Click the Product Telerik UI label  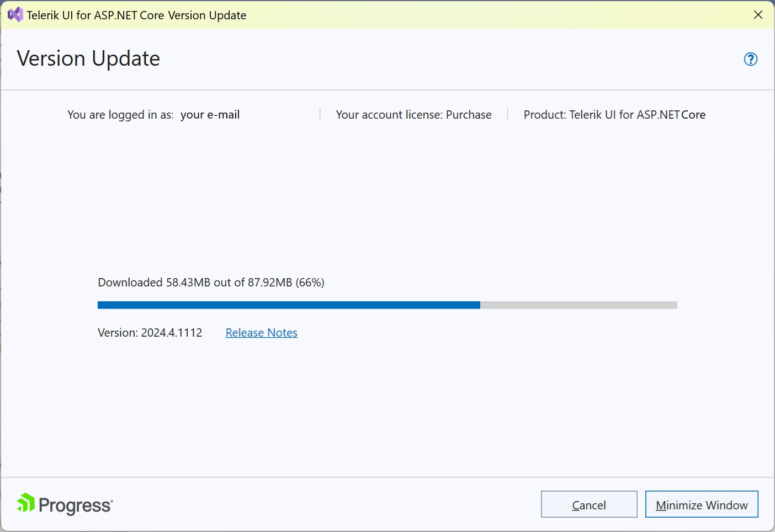point(614,114)
